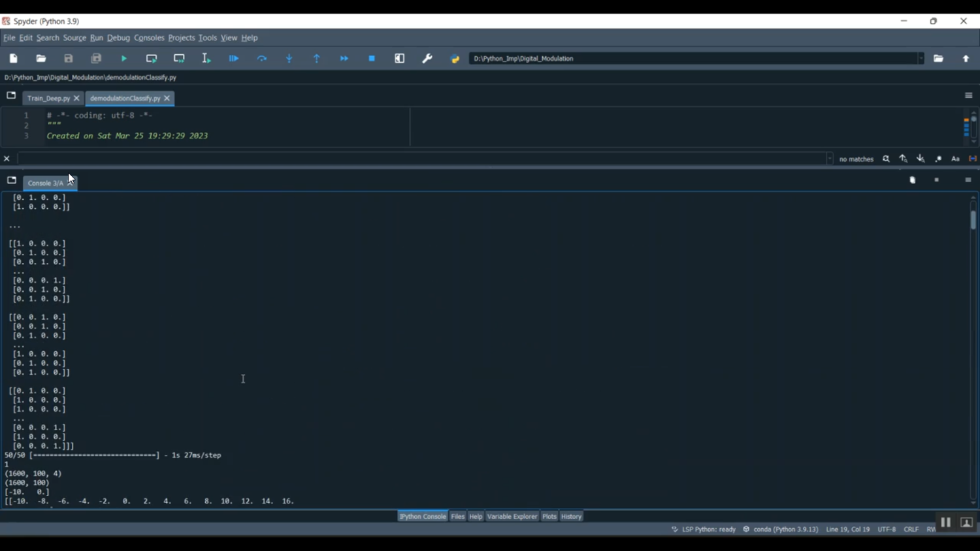980x551 pixels.
Task: Remove all variables with console trash icon
Action: click(x=913, y=180)
